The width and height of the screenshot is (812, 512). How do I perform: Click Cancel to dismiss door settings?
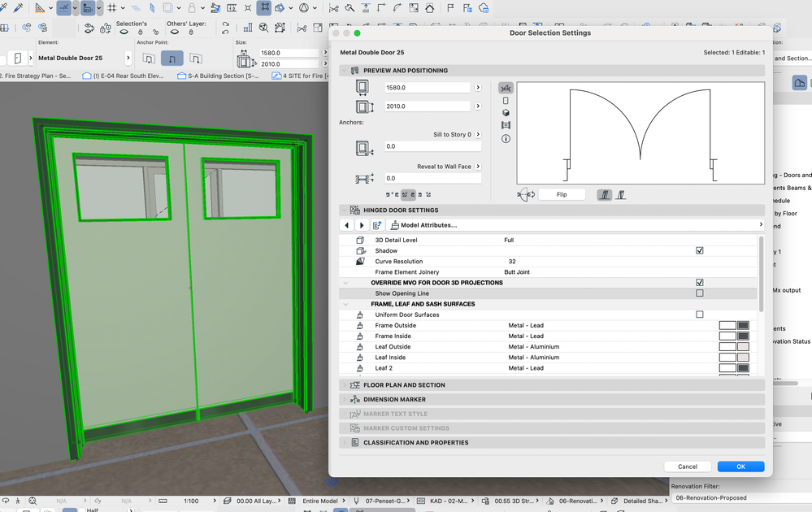tap(688, 466)
